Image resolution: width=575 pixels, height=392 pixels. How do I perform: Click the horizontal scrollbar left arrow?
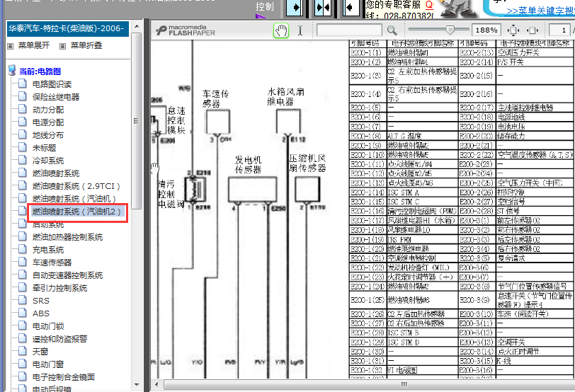pos(157,384)
